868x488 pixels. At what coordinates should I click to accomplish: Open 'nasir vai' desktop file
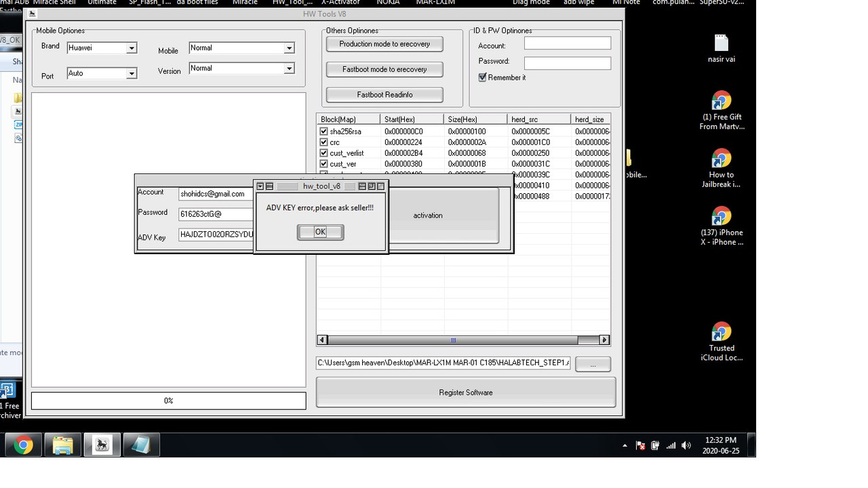[722, 49]
